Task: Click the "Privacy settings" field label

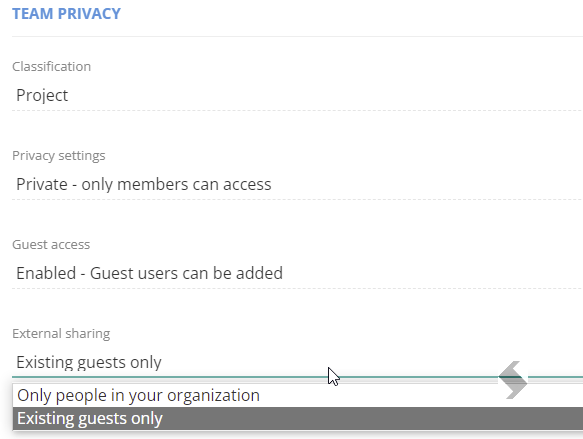Action: pyautogui.click(x=59, y=155)
